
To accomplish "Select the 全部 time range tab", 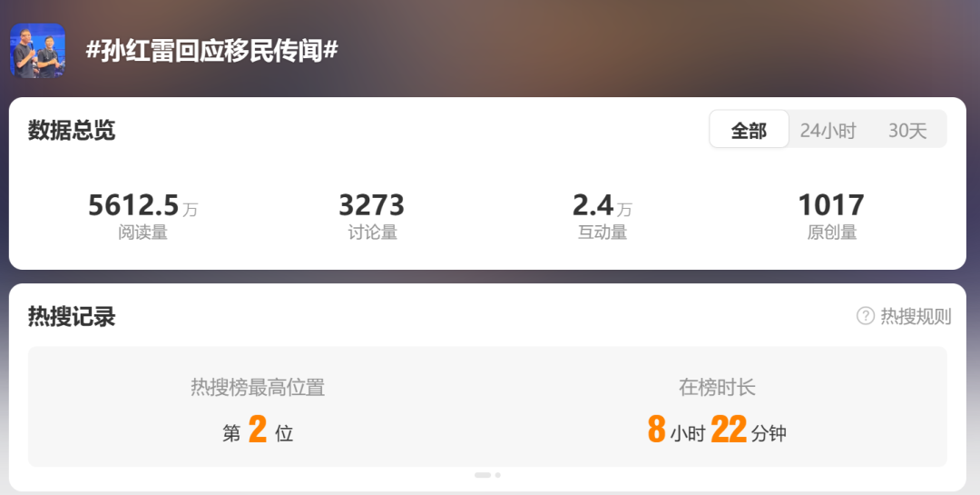I will [749, 130].
